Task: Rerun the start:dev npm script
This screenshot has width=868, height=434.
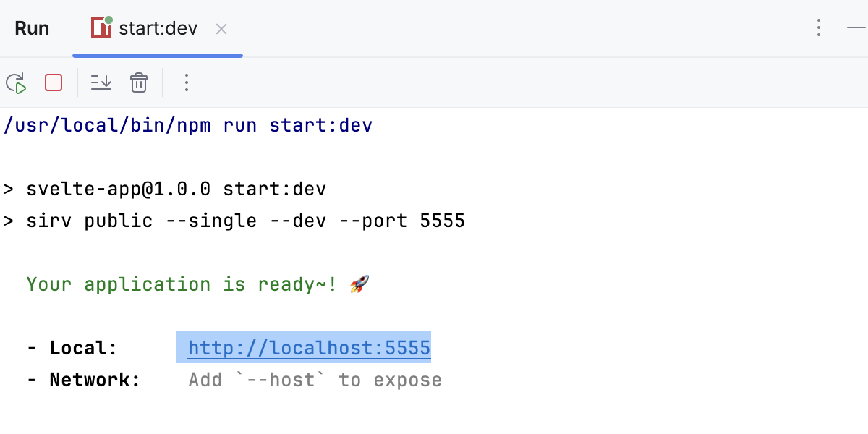Action: (x=16, y=82)
